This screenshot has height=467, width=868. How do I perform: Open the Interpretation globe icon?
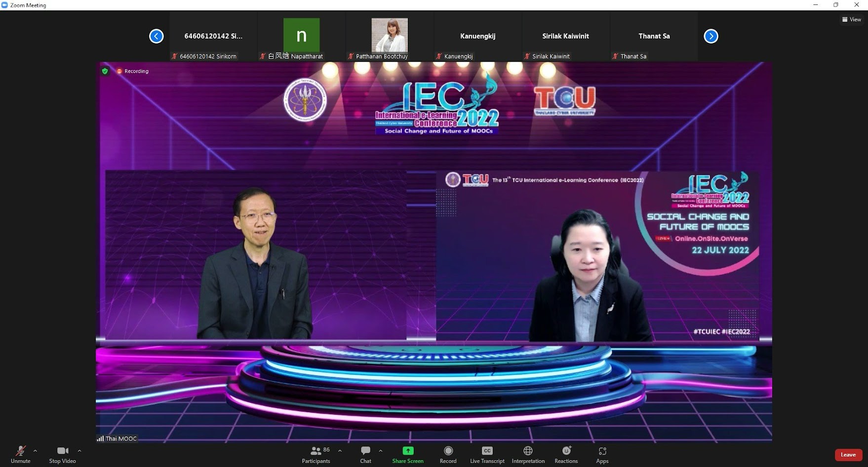coord(528,454)
